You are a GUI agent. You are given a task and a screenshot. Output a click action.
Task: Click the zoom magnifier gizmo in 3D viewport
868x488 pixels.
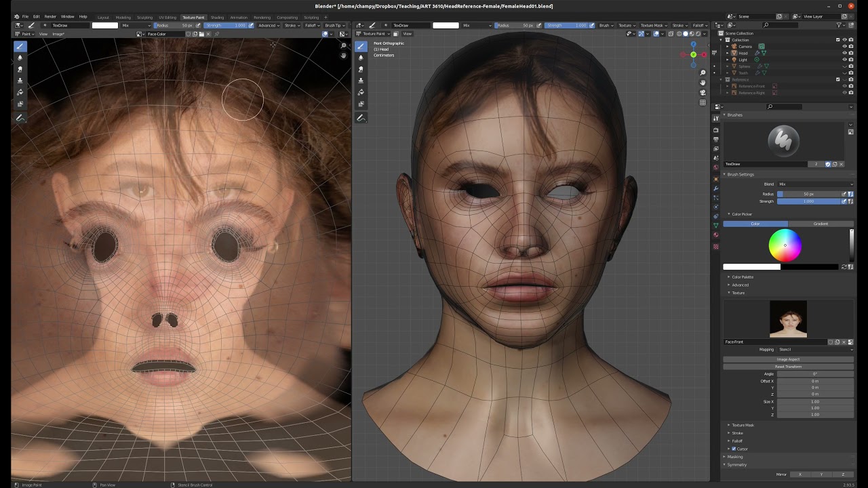point(703,73)
